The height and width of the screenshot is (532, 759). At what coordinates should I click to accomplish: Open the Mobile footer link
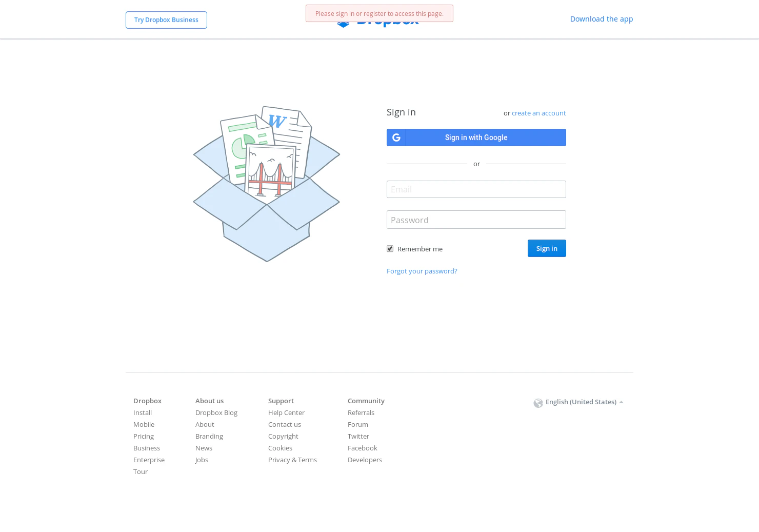(x=144, y=424)
